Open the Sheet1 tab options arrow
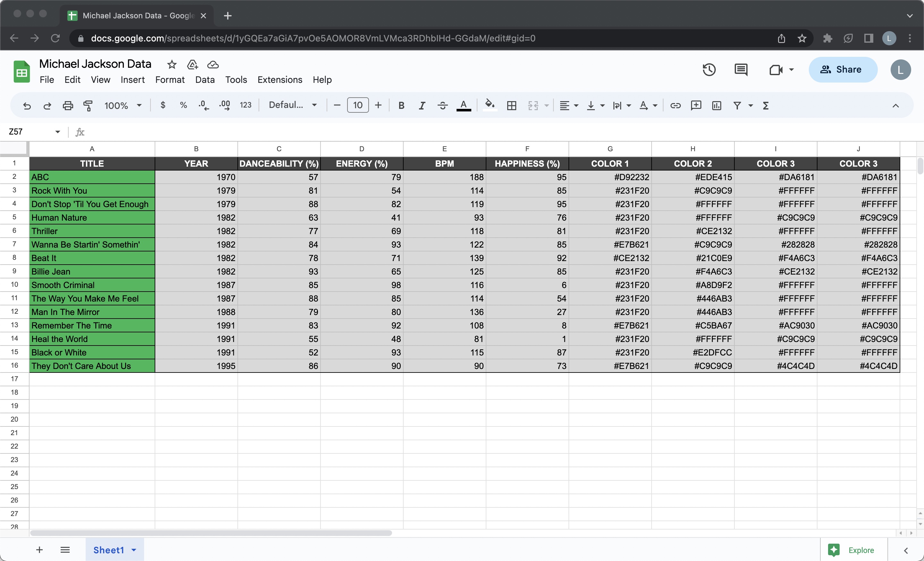The height and width of the screenshot is (561, 924). coord(134,550)
